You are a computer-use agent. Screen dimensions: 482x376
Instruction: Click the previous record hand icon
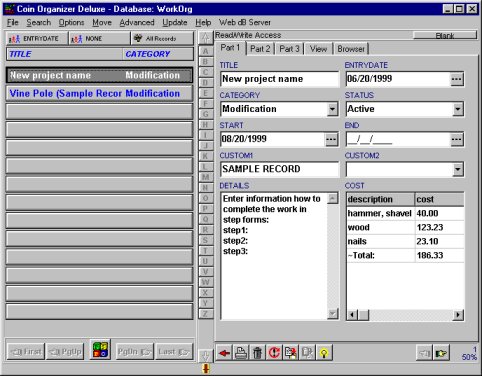[424, 353]
